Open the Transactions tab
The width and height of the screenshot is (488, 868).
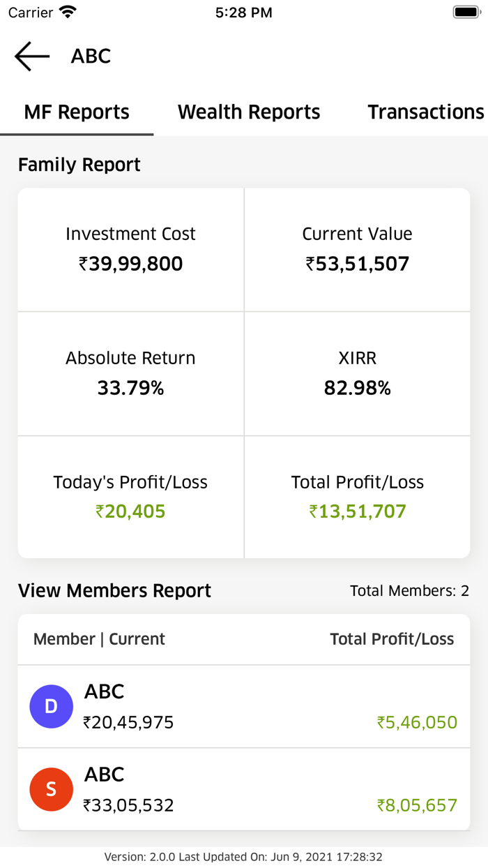[426, 112]
